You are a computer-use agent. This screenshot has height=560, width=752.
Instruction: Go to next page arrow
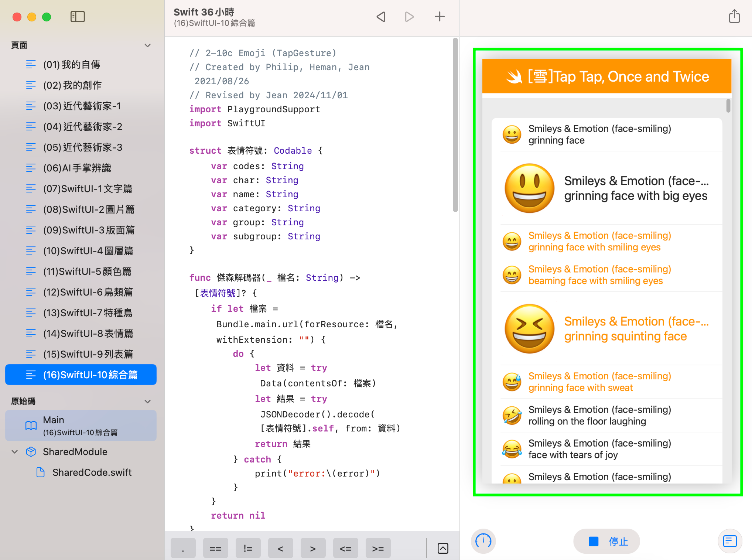pos(409,17)
